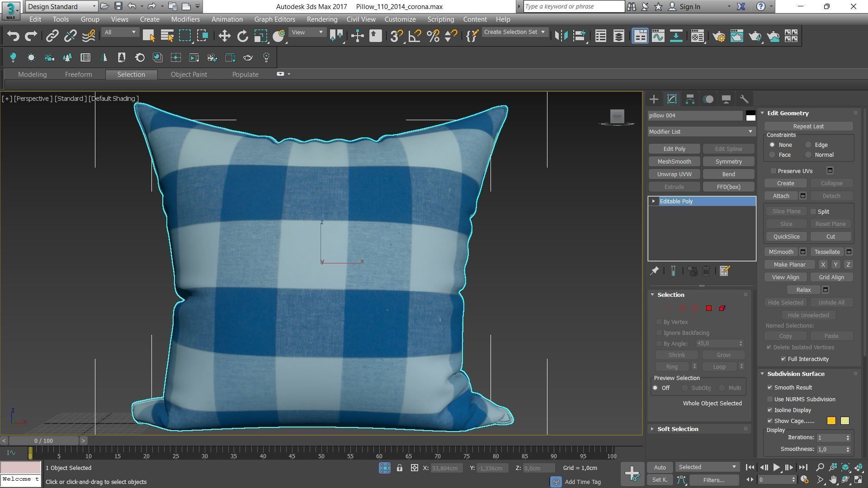Select Polygon sub-object level
The height and width of the screenshot is (488, 868).
pos(709,308)
